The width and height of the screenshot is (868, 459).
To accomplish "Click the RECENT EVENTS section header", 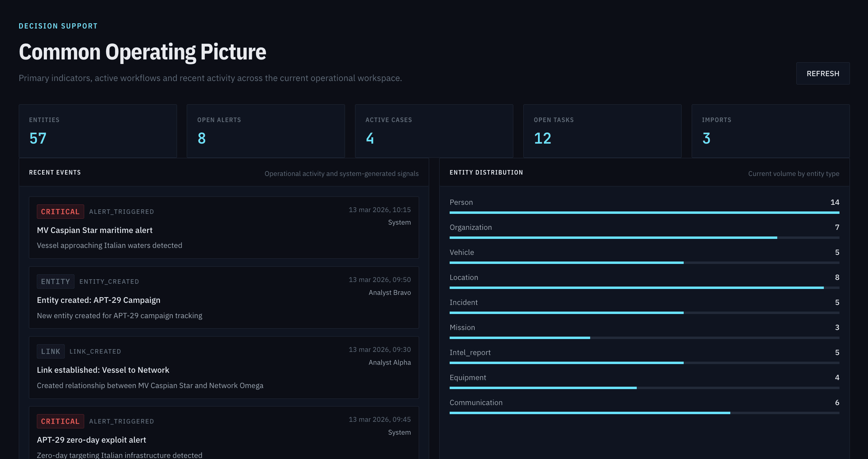I will pyautogui.click(x=55, y=172).
